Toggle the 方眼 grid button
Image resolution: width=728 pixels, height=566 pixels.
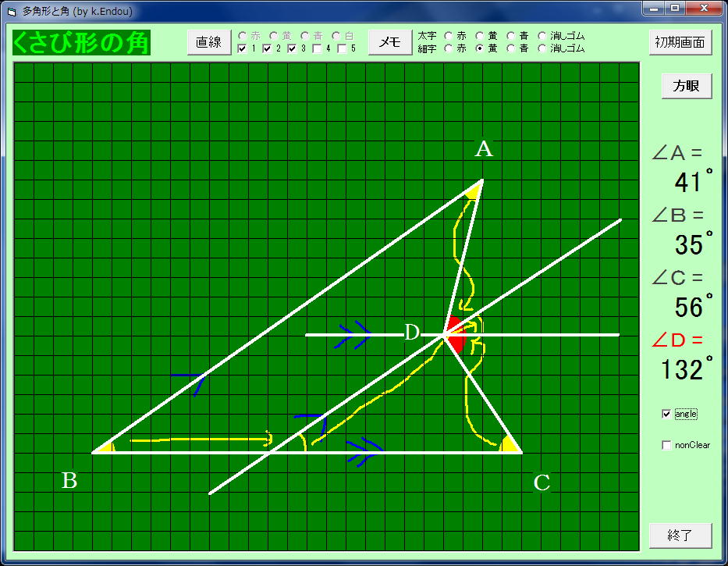pos(686,86)
